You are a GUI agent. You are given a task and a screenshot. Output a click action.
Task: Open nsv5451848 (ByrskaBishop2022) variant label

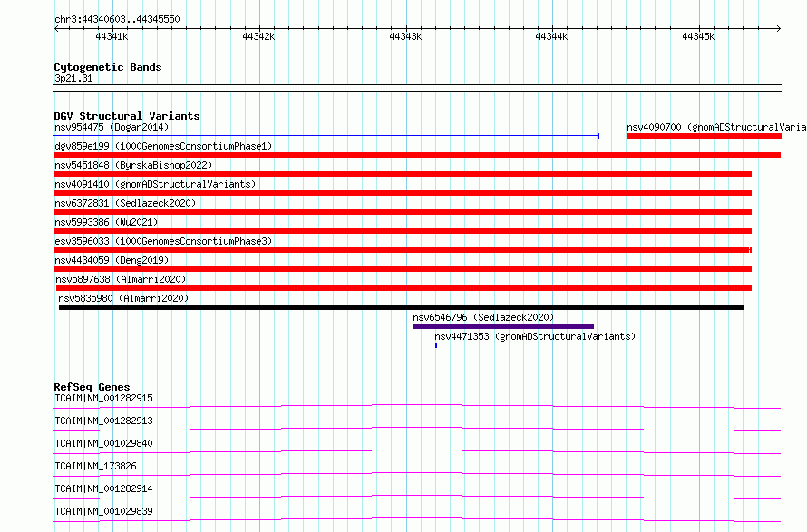coord(133,165)
